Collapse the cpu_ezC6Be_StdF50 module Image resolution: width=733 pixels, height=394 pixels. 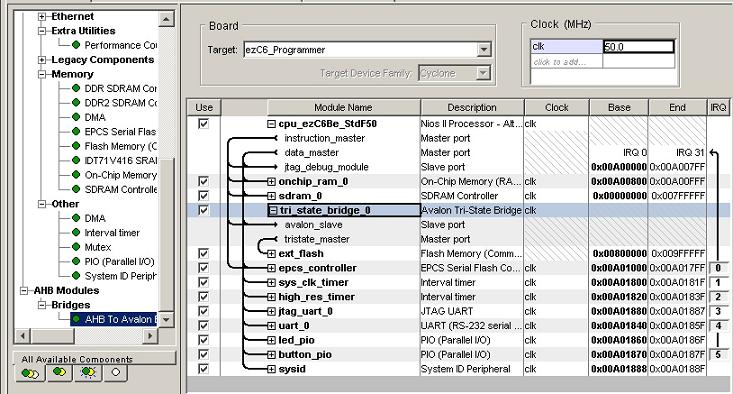point(271,124)
